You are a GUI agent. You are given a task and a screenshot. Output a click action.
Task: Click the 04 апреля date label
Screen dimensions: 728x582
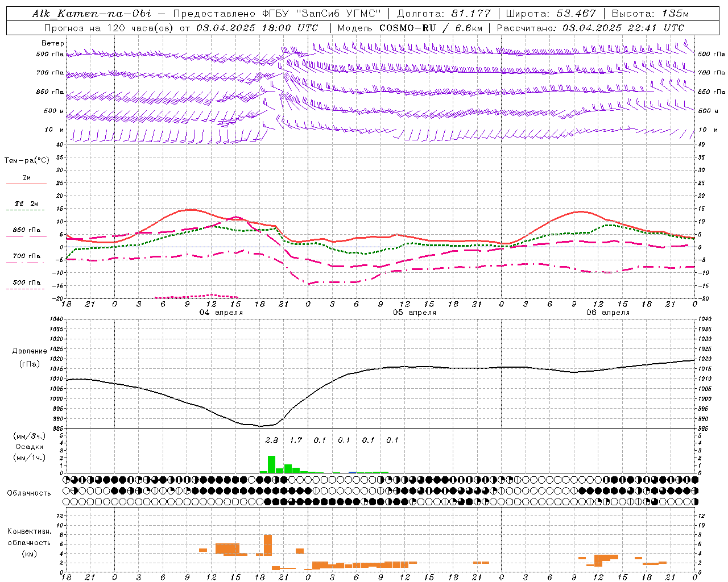(221, 313)
